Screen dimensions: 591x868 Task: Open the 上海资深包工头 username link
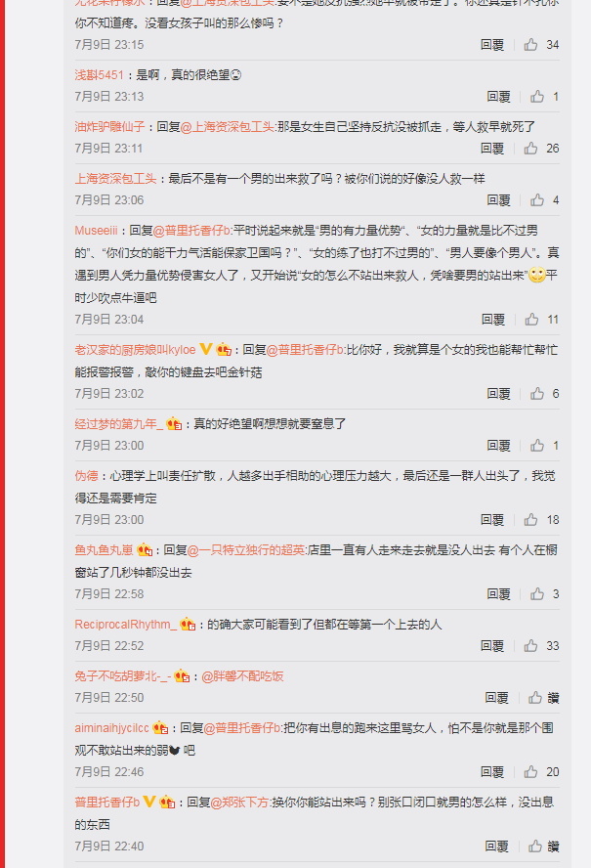pos(115,179)
